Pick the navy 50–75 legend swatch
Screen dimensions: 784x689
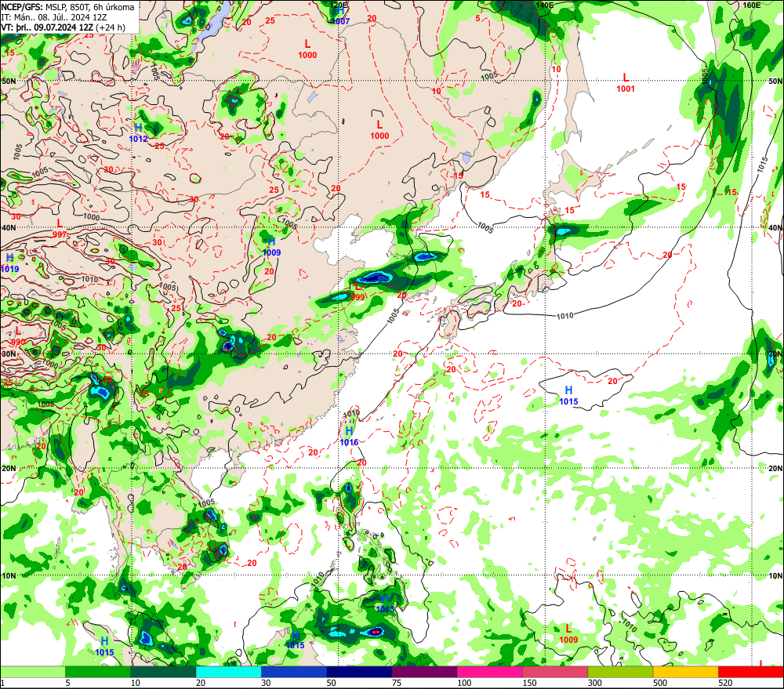point(359,672)
